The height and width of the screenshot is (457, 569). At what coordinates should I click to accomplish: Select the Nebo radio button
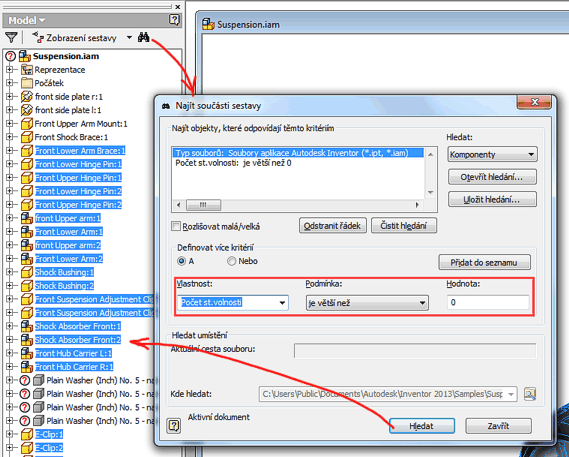(232, 261)
